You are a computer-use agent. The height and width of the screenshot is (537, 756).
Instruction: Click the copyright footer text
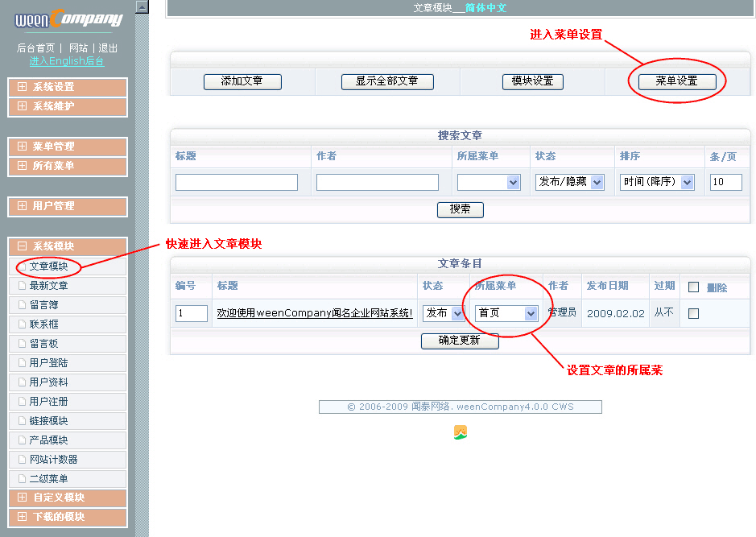click(461, 407)
